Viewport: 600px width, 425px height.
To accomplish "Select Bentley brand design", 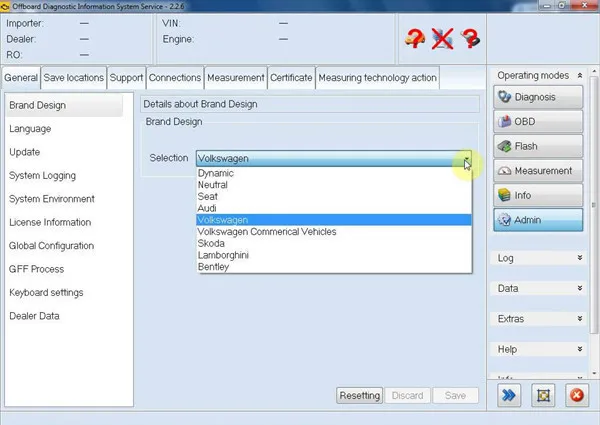I will tap(334, 267).
